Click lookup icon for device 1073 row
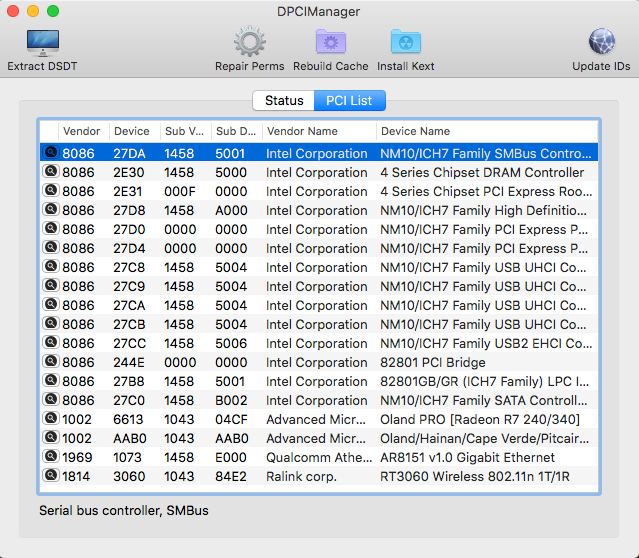This screenshot has width=639, height=558. click(51, 456)
